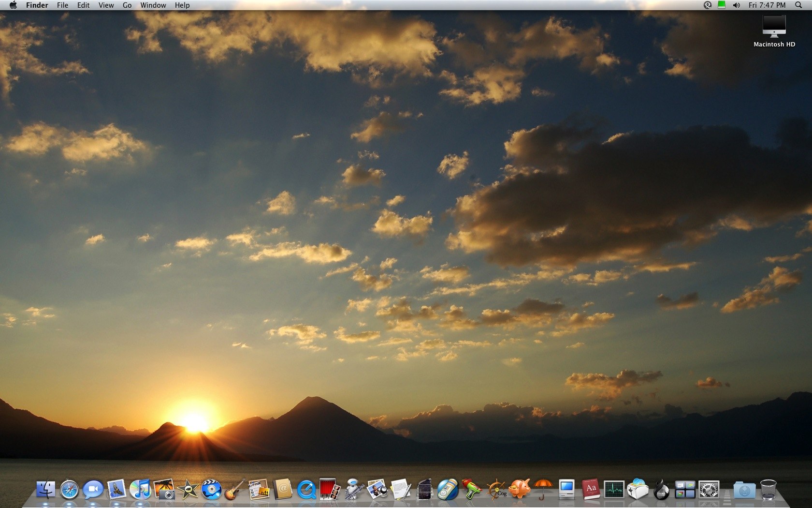The width and height of the screenshot is (812, 508).
Task: Click the orange piggy bank Dock icon
Action: [x=520, y=490]
